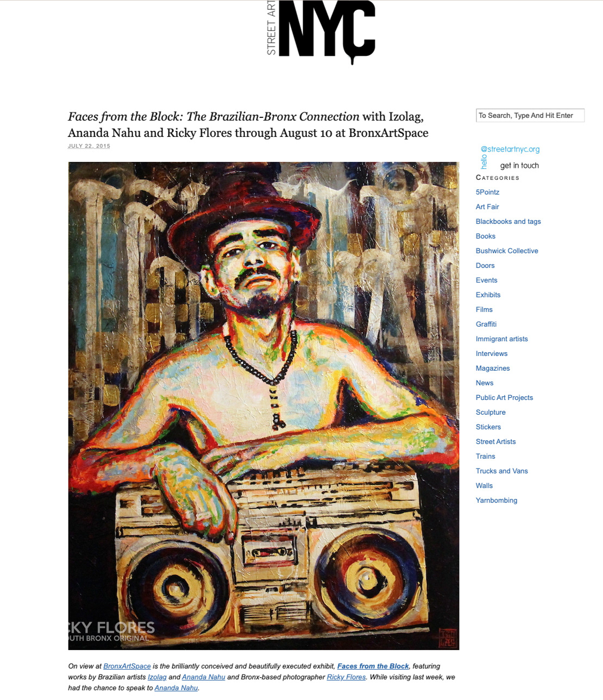Open the Faces from the Block link
The height and width of the screenshot is (700, 603).
click(373, 666)
